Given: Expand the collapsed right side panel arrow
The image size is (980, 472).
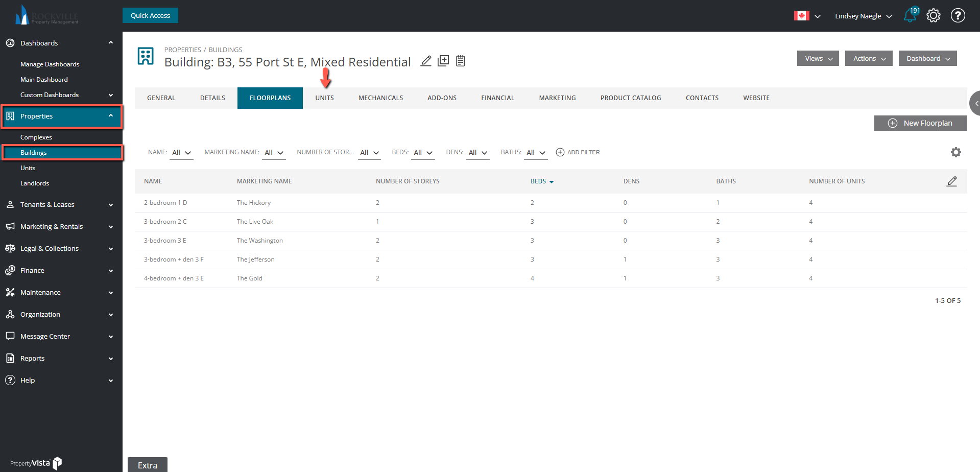Looking at the screenshot, I should click(975, 103).
